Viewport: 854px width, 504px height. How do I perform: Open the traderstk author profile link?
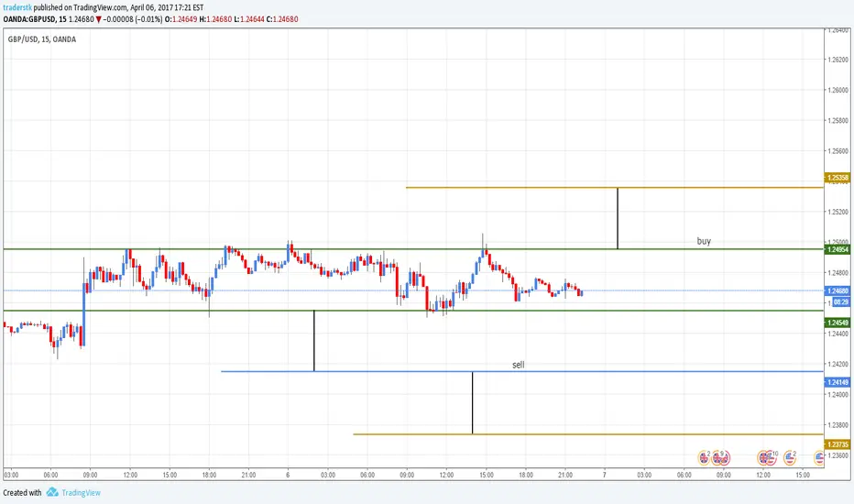pos(17,7)
